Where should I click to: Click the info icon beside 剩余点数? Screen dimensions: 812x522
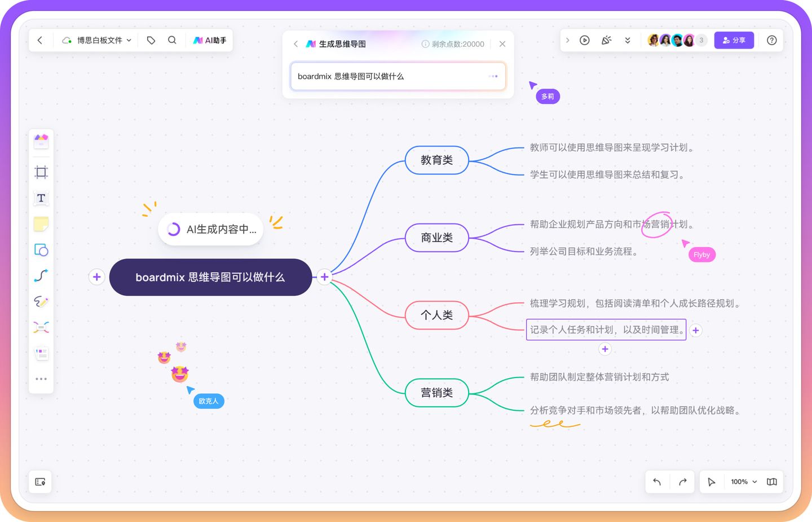pyautogui.click(x=425, y=44)
